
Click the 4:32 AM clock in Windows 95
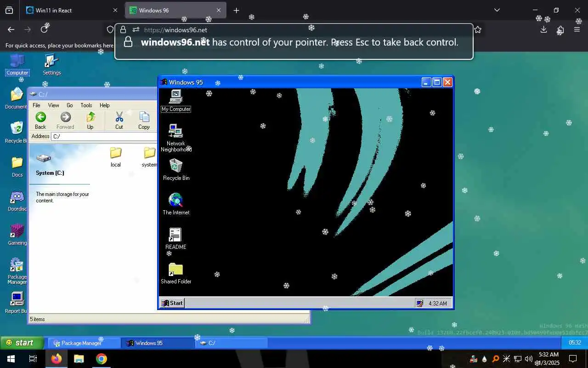tap(437, 303)
